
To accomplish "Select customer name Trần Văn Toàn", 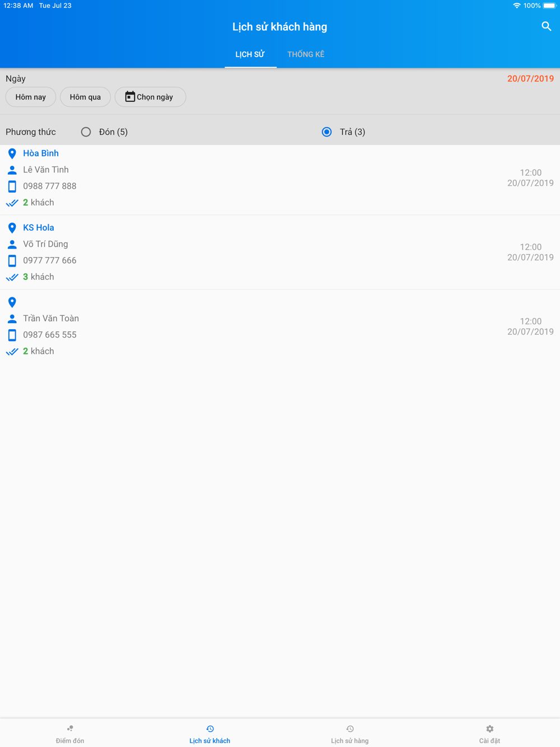I will pos(51,318).
